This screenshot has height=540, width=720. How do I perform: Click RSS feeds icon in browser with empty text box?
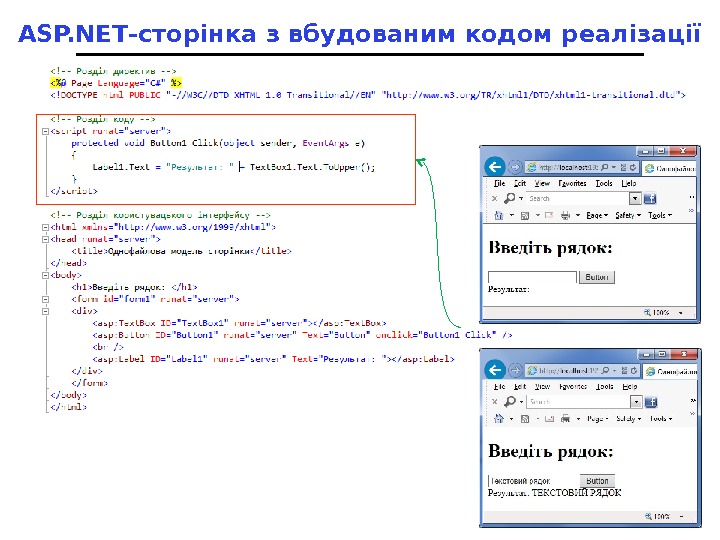pos(525,215)
